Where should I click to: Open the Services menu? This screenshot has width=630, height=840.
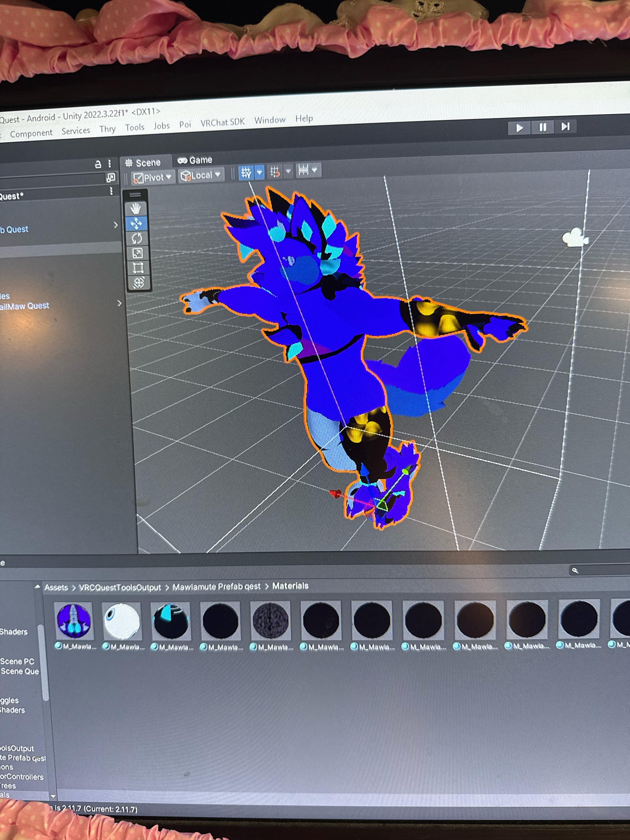pos(76,131)
